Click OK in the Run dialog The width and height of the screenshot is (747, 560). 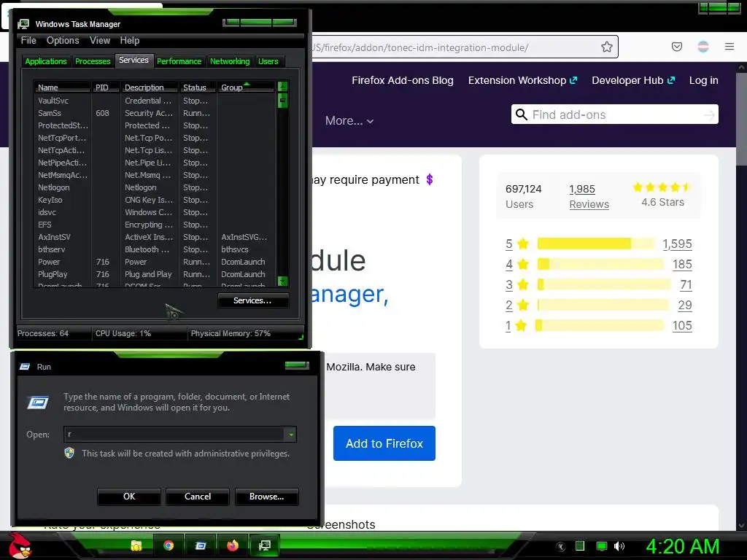129,497
